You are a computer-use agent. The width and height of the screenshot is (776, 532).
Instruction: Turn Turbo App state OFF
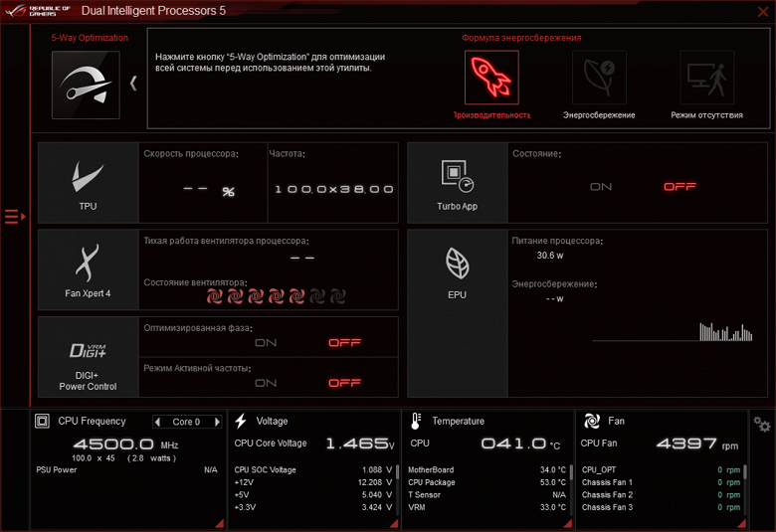point(679,187)
